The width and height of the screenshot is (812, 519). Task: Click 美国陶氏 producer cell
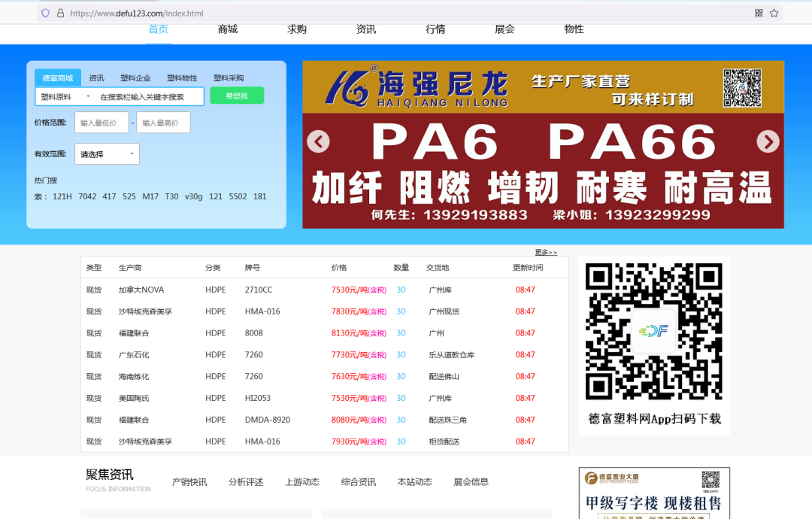134,399
